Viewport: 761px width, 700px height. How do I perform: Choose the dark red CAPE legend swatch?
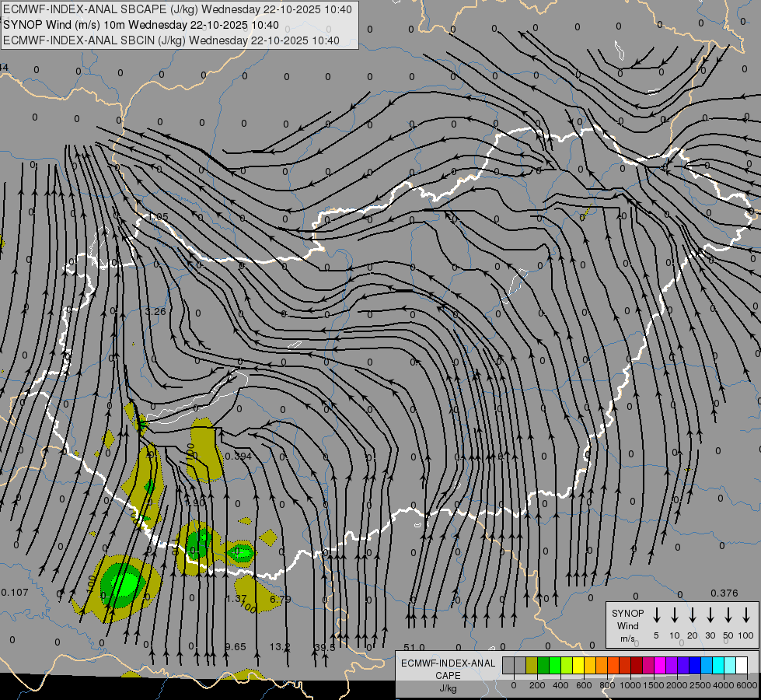point(637,665)
